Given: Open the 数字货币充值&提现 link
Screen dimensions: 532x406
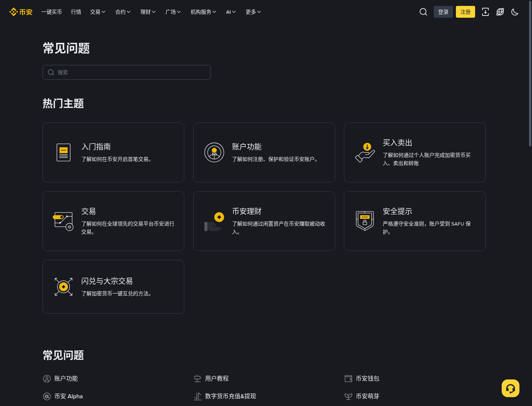Looking at the screenshot, I should 231,396.
